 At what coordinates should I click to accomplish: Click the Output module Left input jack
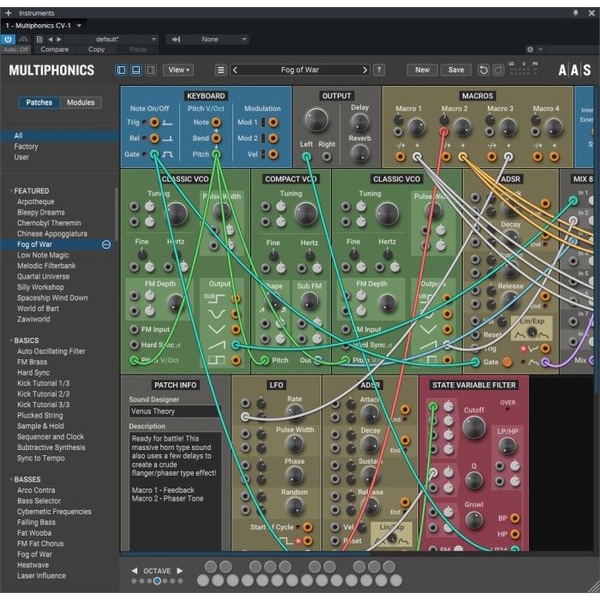(307, 157)
